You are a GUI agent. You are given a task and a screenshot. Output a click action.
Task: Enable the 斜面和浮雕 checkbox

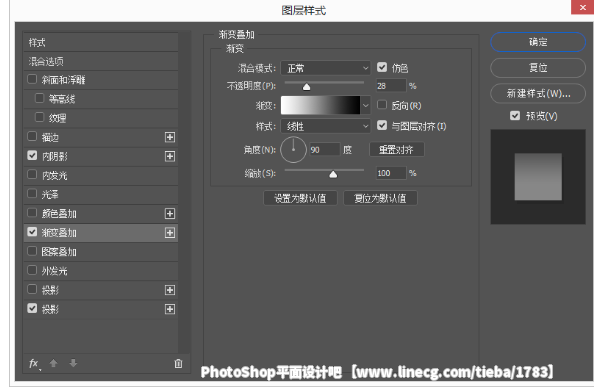(32, 79)
